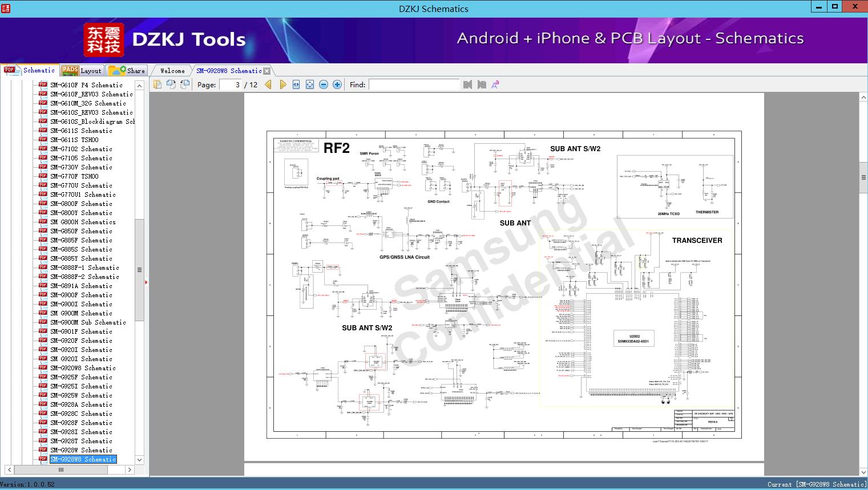The width and height of the screenshot is (868, 490).
Task: Open SM-G925W Schematic
Action: click(81, 395)
